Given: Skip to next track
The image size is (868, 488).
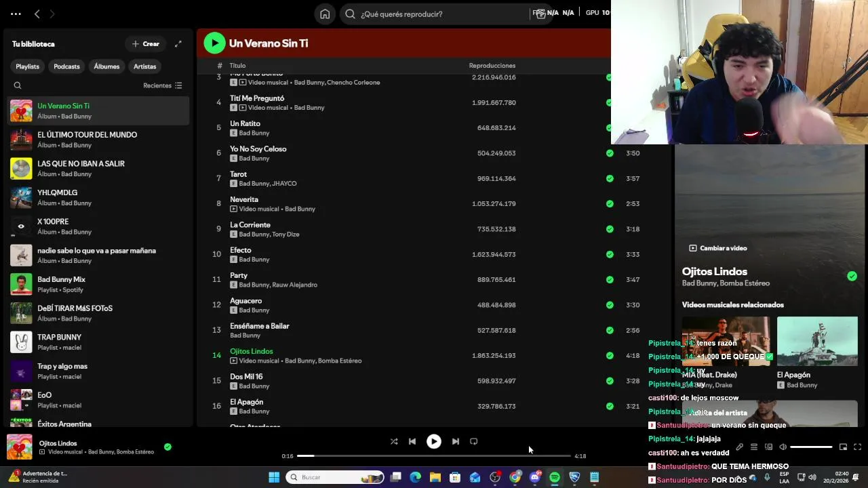Looking at the screenshot, I should (x=456, y=441).
